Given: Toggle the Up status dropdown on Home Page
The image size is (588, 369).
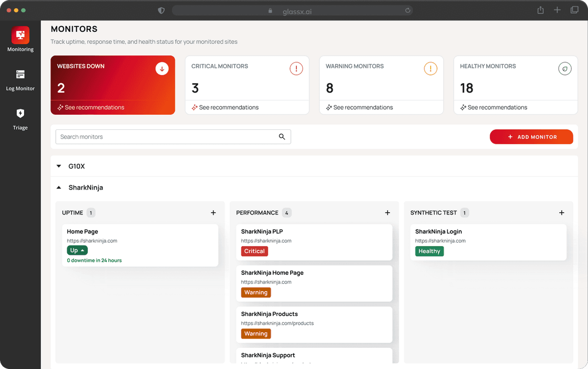Looking at the screenshot, I should 77,250.
